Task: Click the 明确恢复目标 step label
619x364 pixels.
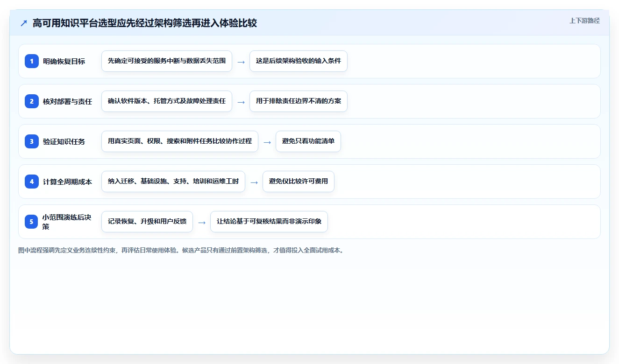Action: tap(64, 61)
